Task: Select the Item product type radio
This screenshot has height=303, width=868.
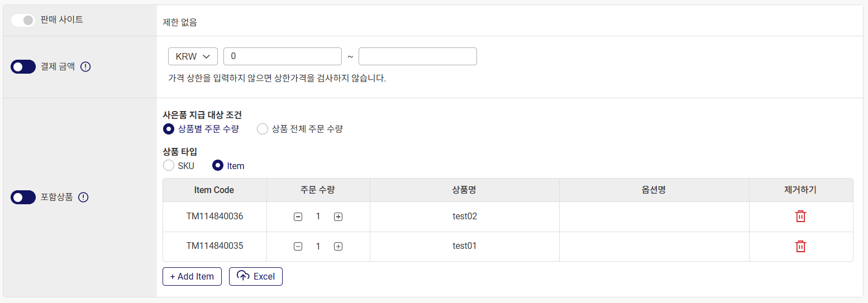Action: [x=218, y=166]
